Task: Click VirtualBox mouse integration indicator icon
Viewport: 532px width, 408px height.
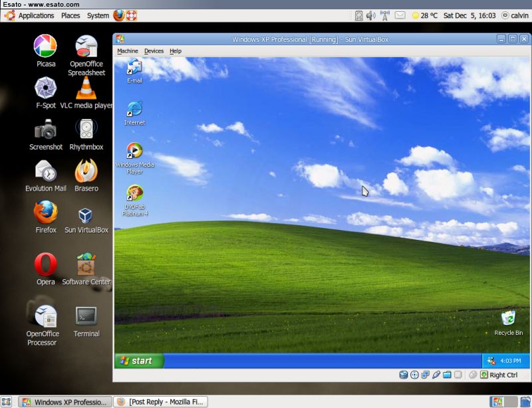Action: [x=473, y=375]
